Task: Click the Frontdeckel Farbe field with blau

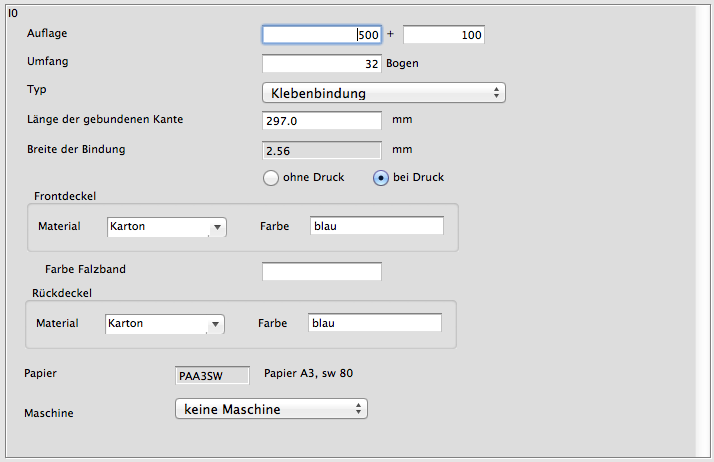Action: [376, 227]
